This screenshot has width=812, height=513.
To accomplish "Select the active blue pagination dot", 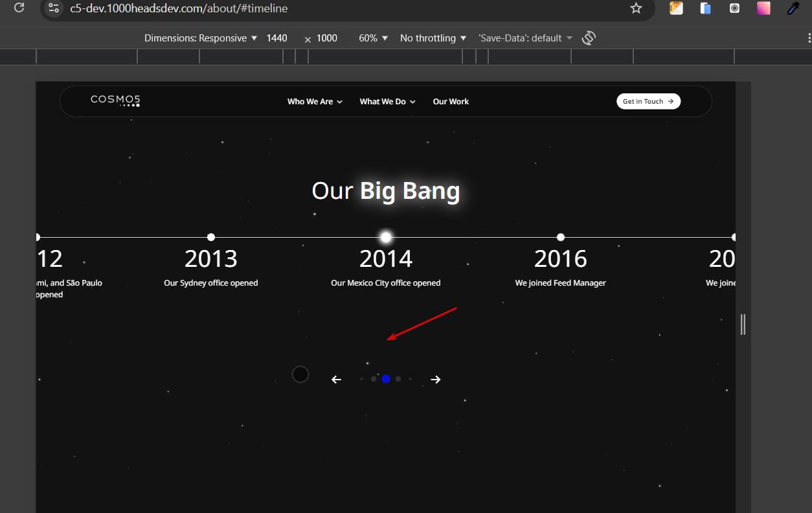I will click(x=386, y=379).
